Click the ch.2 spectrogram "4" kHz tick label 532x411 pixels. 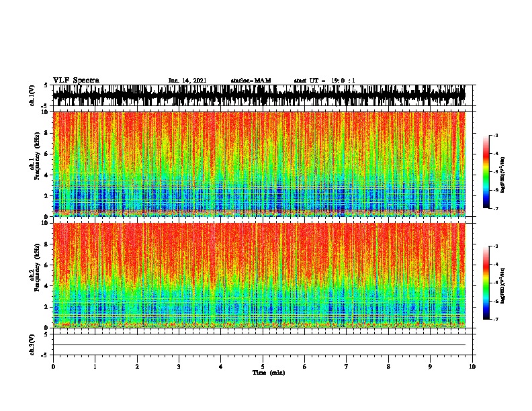point(46,286)
